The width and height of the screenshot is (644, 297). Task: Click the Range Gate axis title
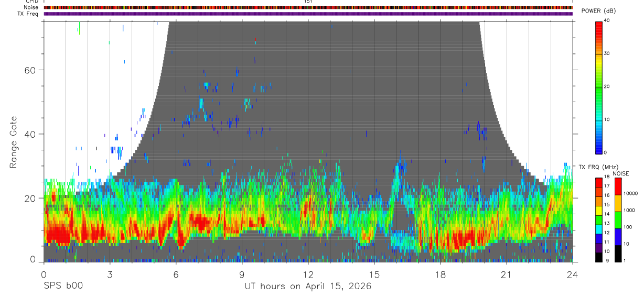(x=14, y=142)
